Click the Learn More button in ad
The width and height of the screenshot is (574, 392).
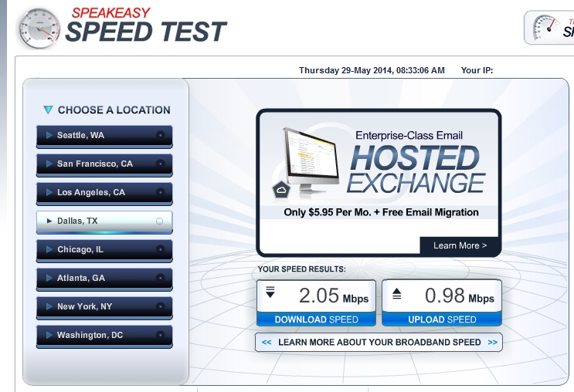point(460,245)
